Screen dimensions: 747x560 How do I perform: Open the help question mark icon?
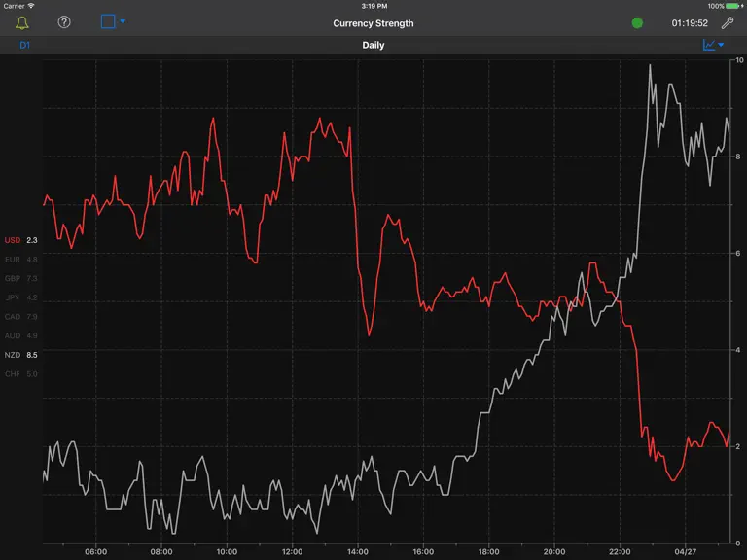64,22
